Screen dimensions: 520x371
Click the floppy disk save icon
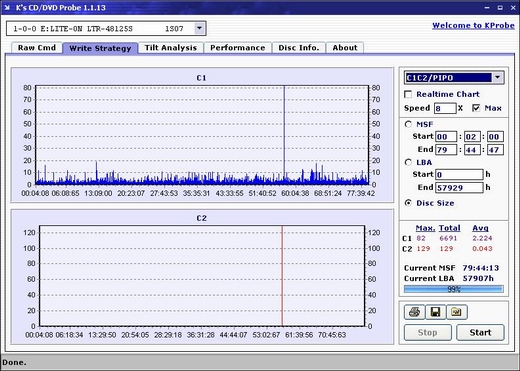[x=435, y=312]
